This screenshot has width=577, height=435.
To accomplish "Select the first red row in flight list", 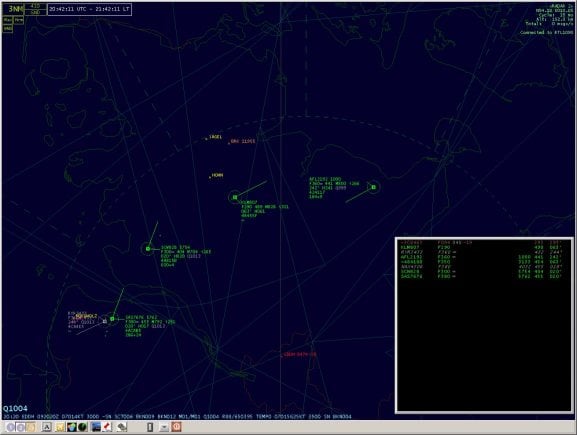I will (481, 243).
